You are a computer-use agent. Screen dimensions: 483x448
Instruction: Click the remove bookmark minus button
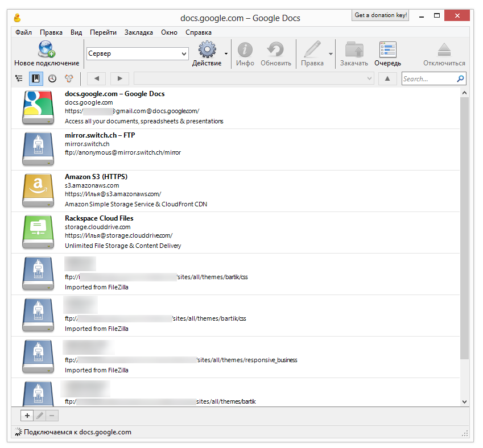tap(52, 416)
